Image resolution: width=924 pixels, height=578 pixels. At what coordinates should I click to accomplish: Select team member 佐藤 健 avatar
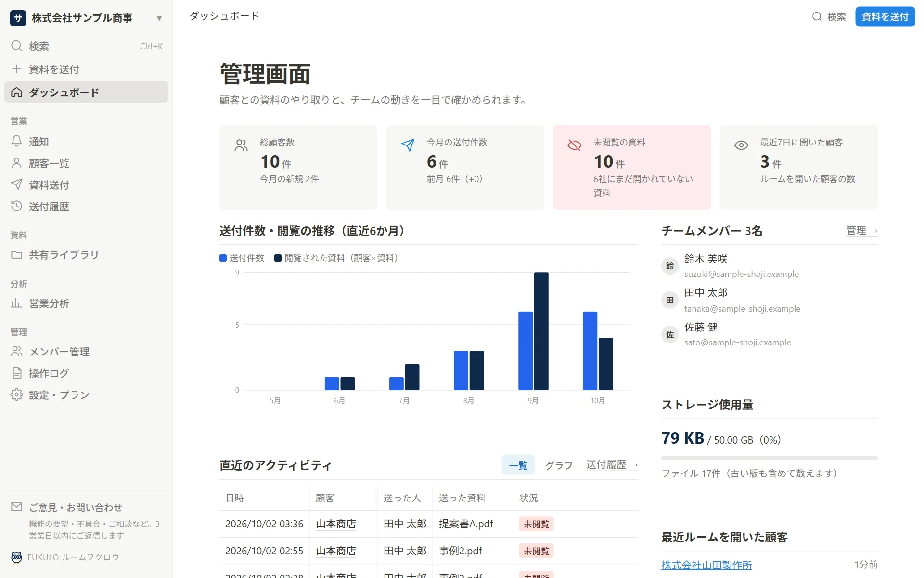670,334
